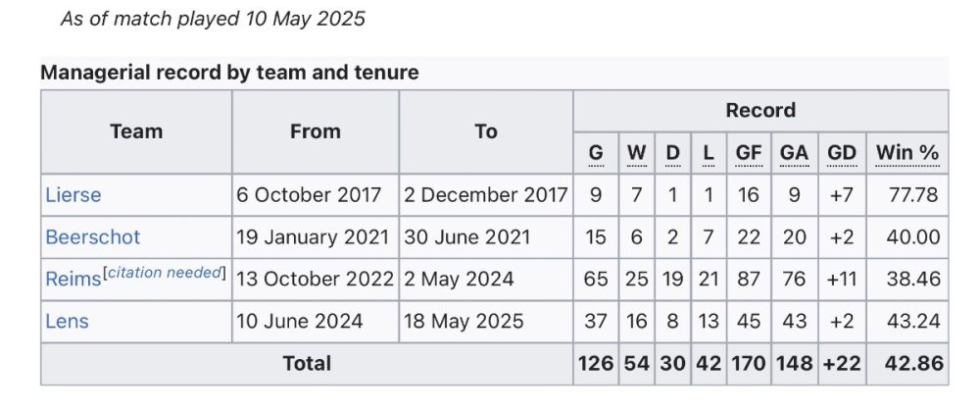The width and height of the screenshot is (980, 413).
Task: Click the GD abbreviation column header
Action: click(x=841, y=153)
